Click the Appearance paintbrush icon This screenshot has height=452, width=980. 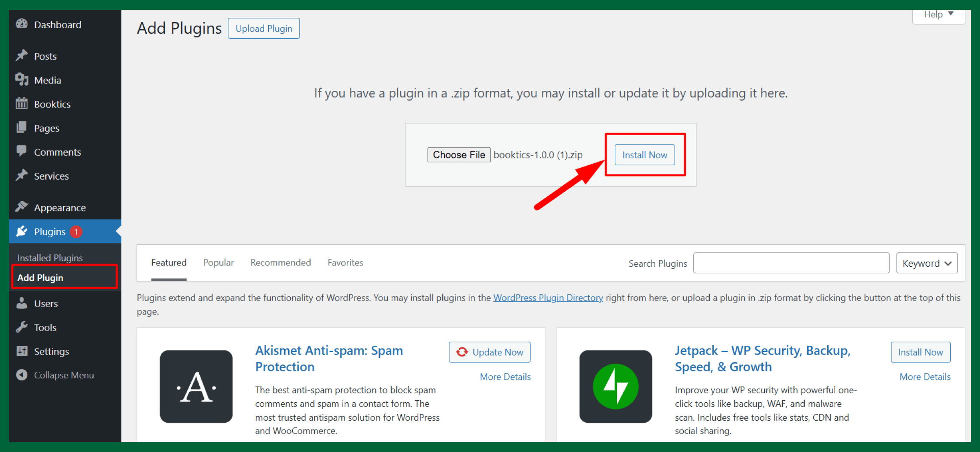22,207
